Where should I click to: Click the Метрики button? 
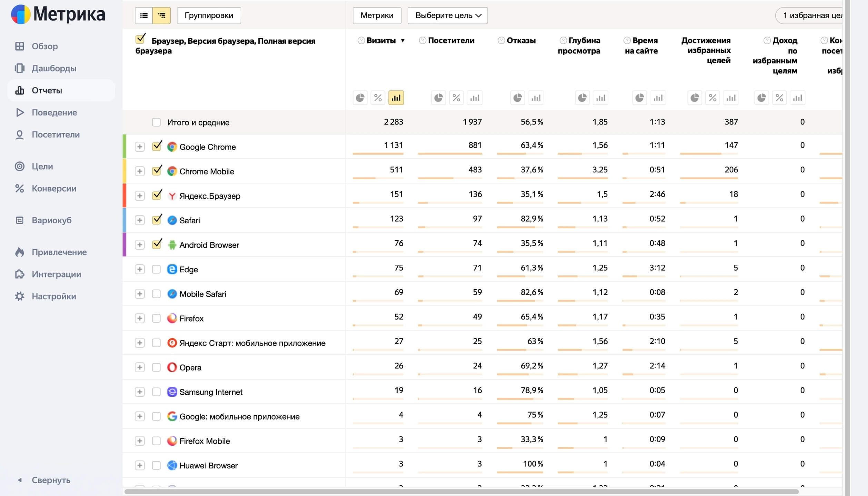377,16
